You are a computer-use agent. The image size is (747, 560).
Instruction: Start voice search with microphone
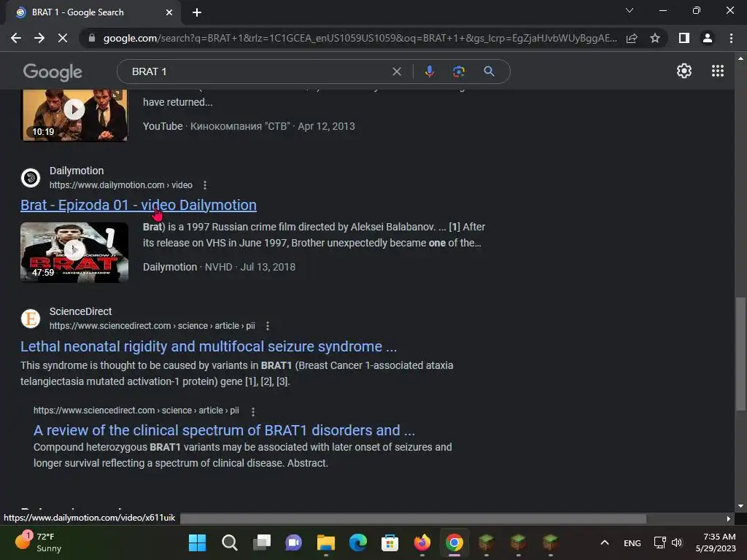click(x=429, y=71)
